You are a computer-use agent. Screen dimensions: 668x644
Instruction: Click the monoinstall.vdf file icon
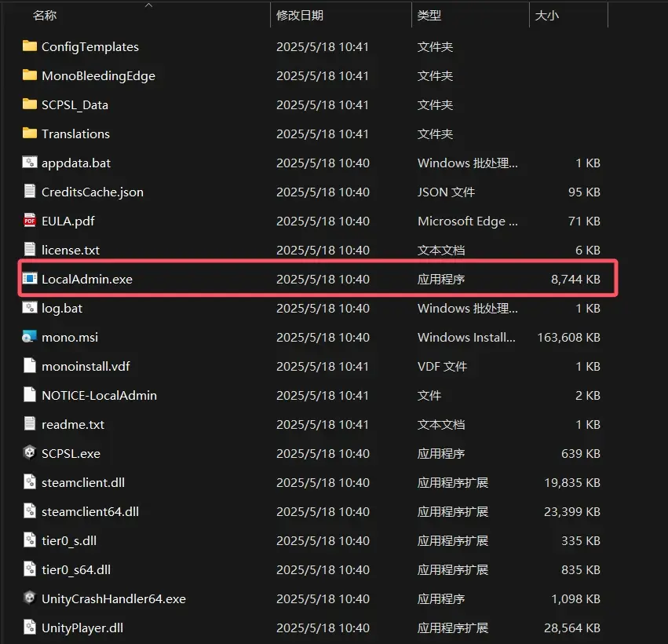point(29,366)
